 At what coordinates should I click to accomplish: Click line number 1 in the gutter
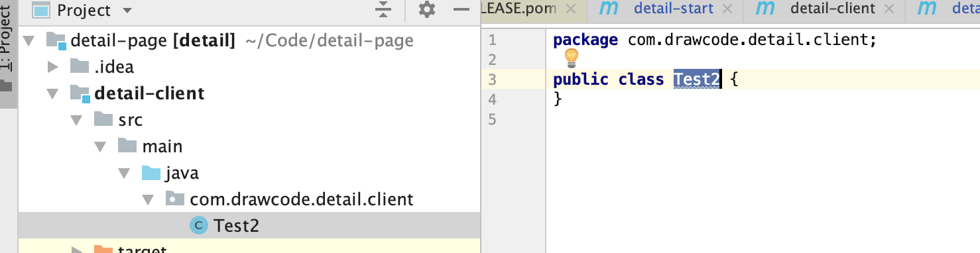[492, 40]
